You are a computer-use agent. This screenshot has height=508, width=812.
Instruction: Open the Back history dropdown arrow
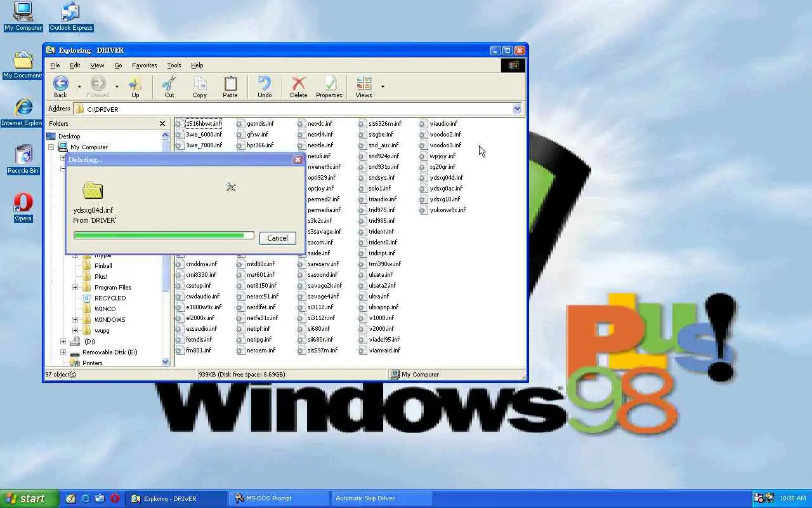[x=79, y=87]
